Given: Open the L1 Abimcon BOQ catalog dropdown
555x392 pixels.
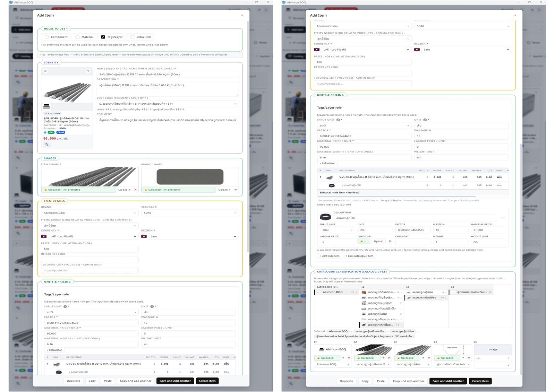Looking at the screenshot, I should pos(333,364).
